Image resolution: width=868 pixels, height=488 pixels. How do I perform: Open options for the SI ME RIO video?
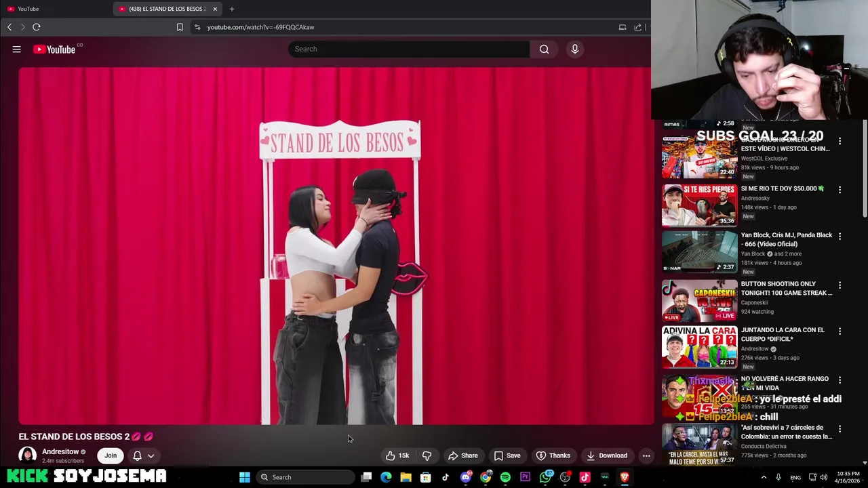840,189
